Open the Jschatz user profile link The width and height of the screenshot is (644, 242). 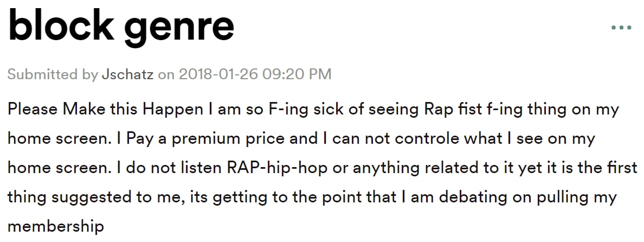pos(128,74)
